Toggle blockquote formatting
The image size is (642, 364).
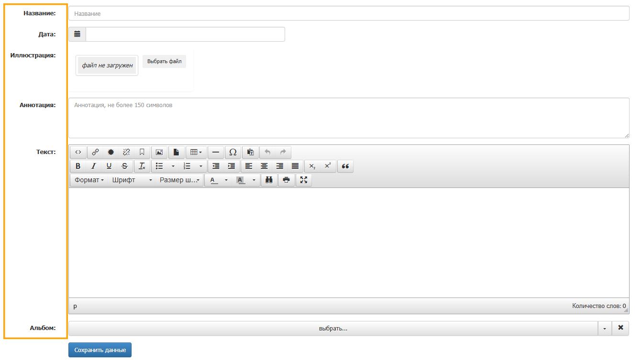click(x=345, y=166)
